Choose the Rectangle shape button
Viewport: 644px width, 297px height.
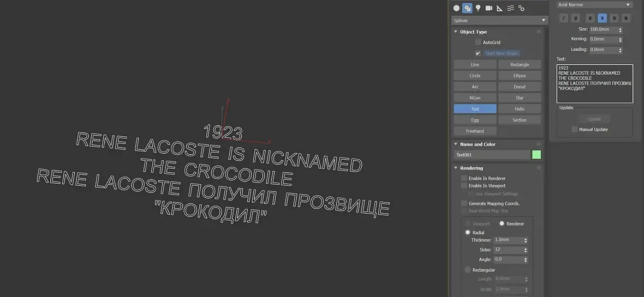click(520, 65)
